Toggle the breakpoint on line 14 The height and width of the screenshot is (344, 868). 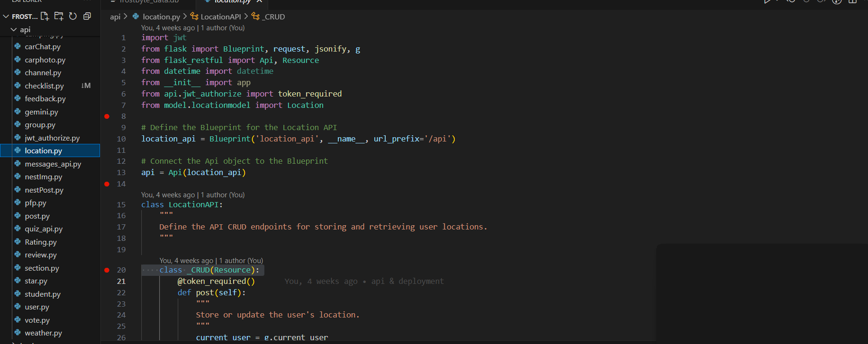[107, 184]
